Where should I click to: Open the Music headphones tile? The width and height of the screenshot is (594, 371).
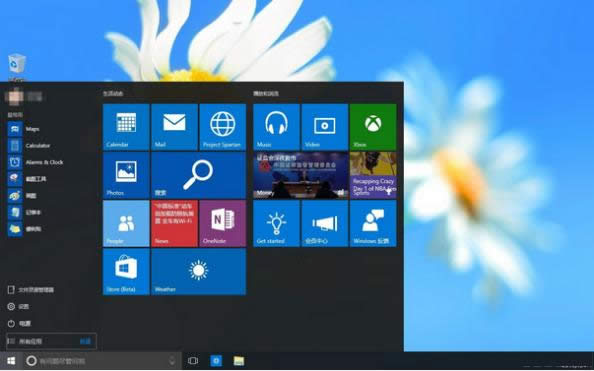click(276, 127)
